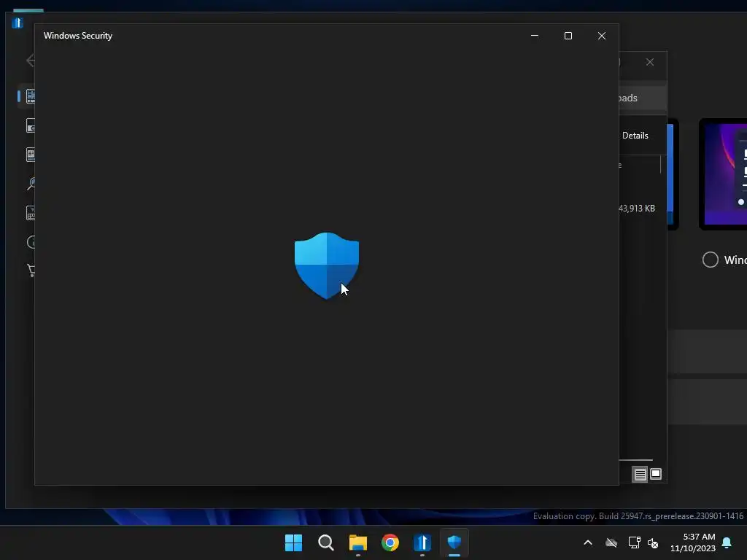The image size is (747, 560).
Task: Click the Windows Security taskbar icon
Action: click(454, 542)
